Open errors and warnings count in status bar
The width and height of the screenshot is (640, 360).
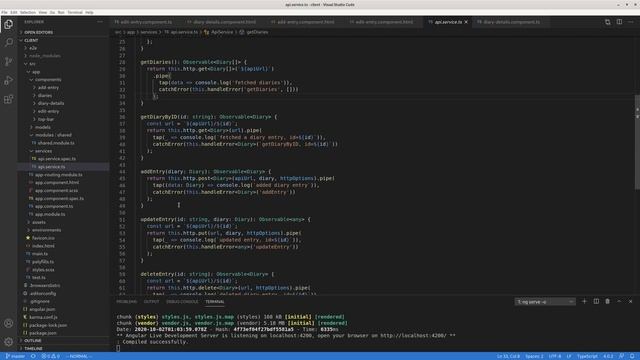(50, 356)
